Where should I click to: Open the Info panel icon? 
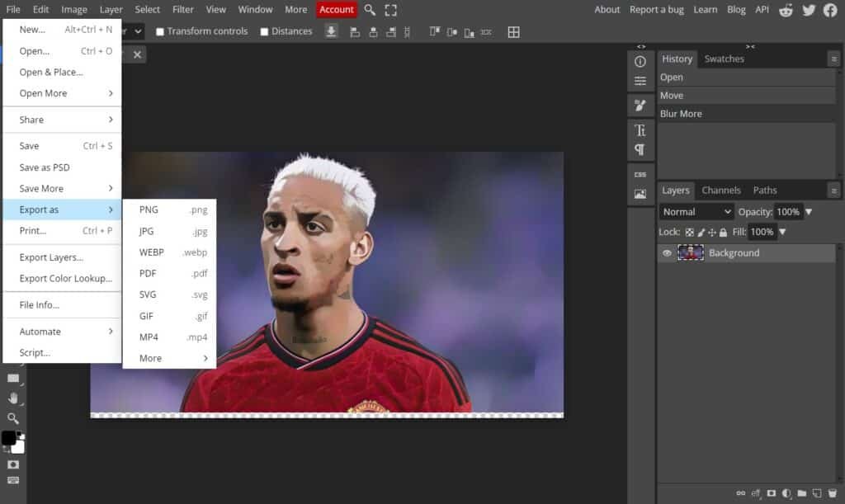[640, 62]
